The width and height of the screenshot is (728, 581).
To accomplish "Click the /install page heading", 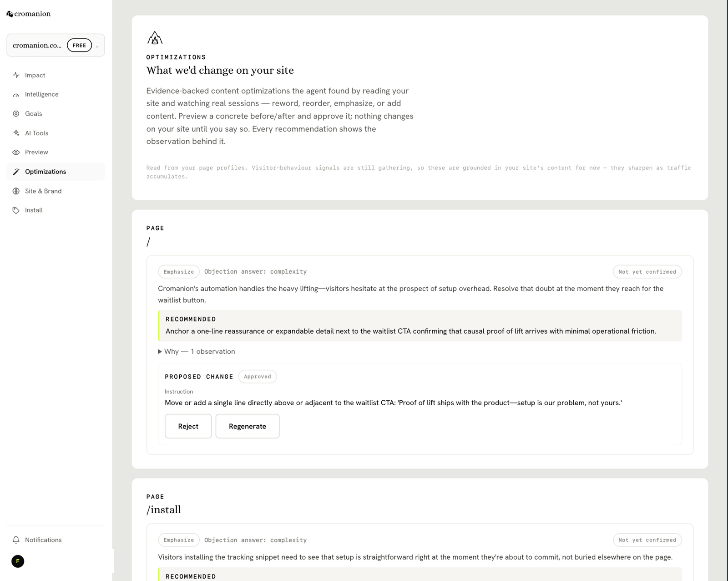I will tap(164, 510).
